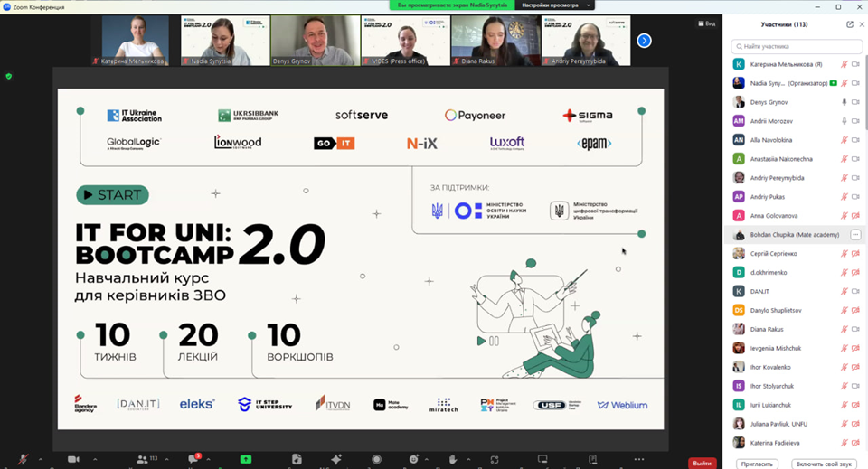Select MDES (Press office) video thumbnail
This screenshot has width=868, height=469.
[x=406, y=41]
